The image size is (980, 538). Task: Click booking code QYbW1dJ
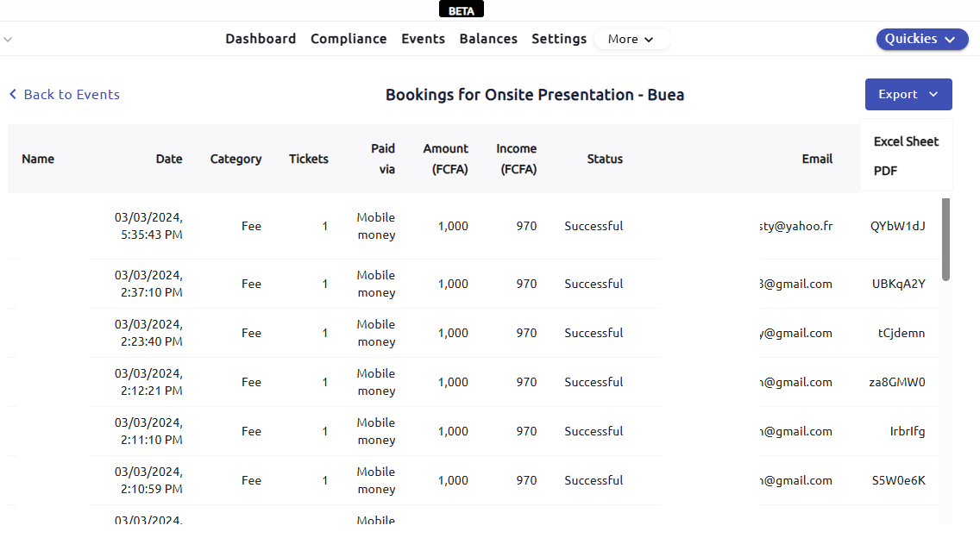[897, 226]
